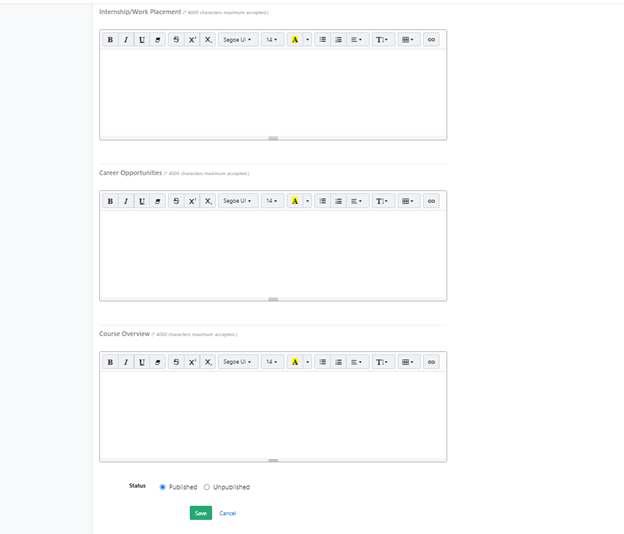Click eraser icon in Internship/Work Placement editor
624x534 pixels.
click(x=158, y=40)
